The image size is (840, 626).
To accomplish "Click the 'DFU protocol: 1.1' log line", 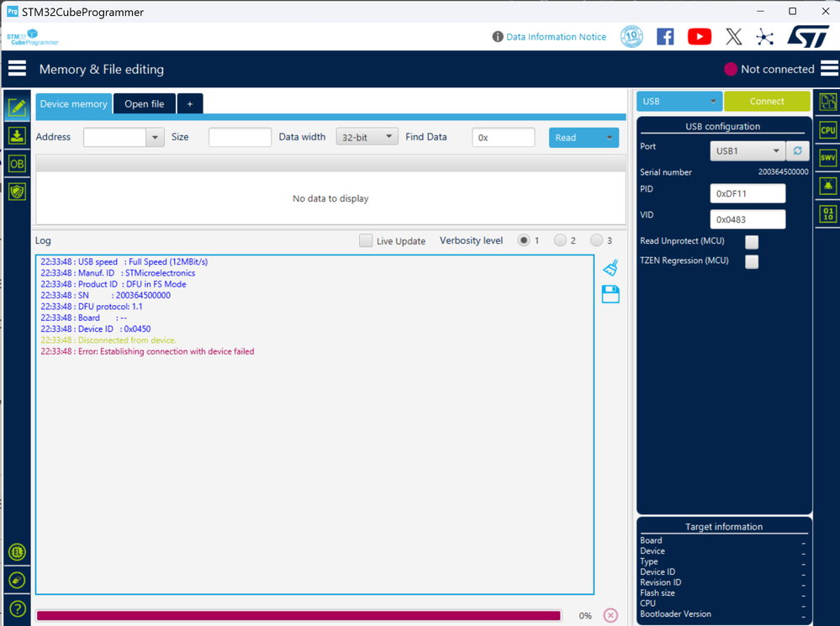I will [92, 307].
